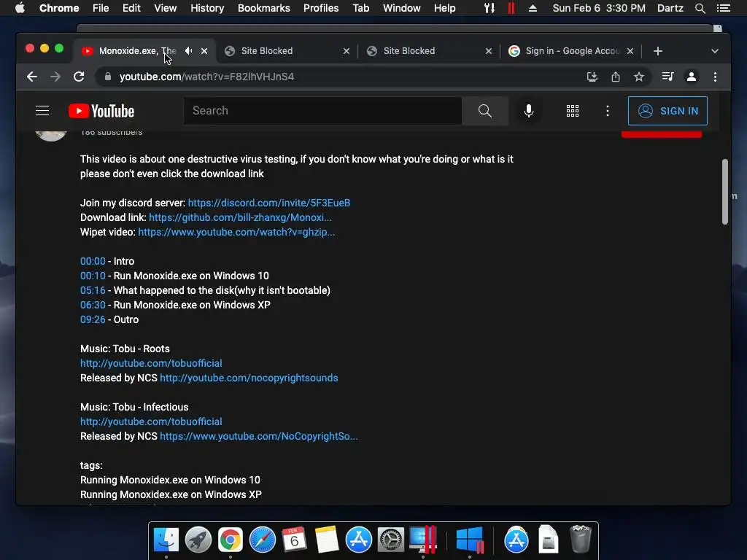Jump to 00:10 Run on Windows 10 timestamp
The image size is (747, 560).
point(93,276)
